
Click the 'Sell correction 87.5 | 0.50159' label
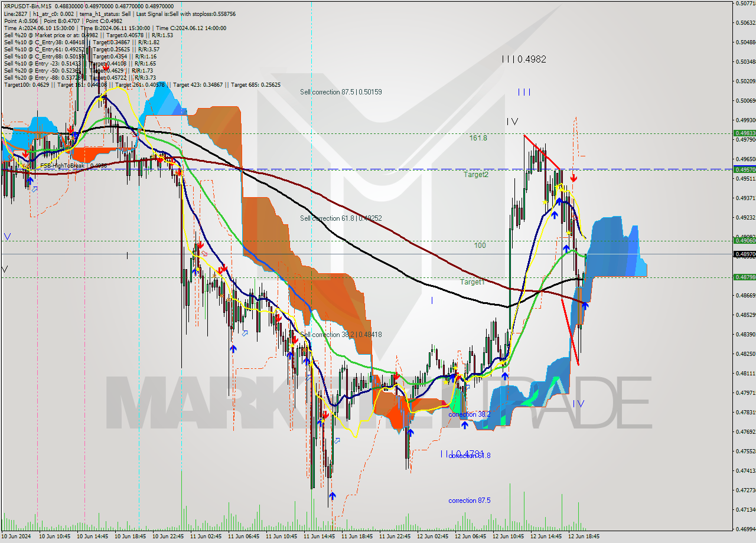[x=341, y=92]
